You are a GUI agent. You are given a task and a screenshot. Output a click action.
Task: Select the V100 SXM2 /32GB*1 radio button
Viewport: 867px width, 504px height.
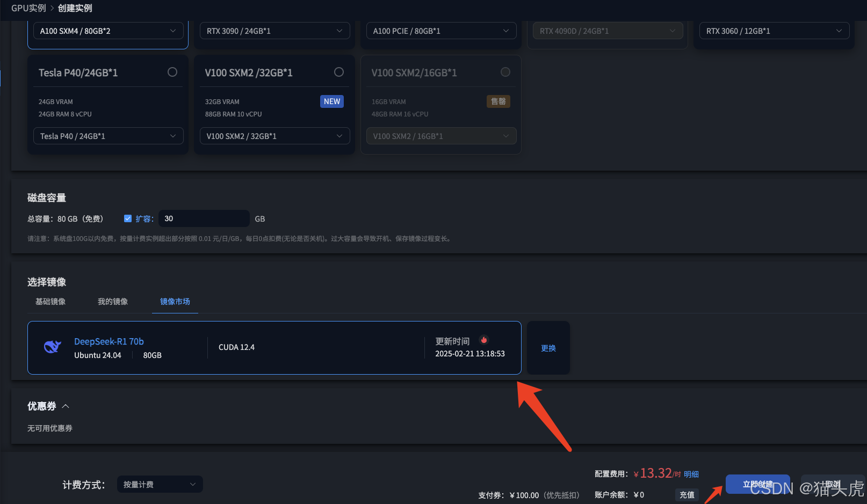coord(339,72)
